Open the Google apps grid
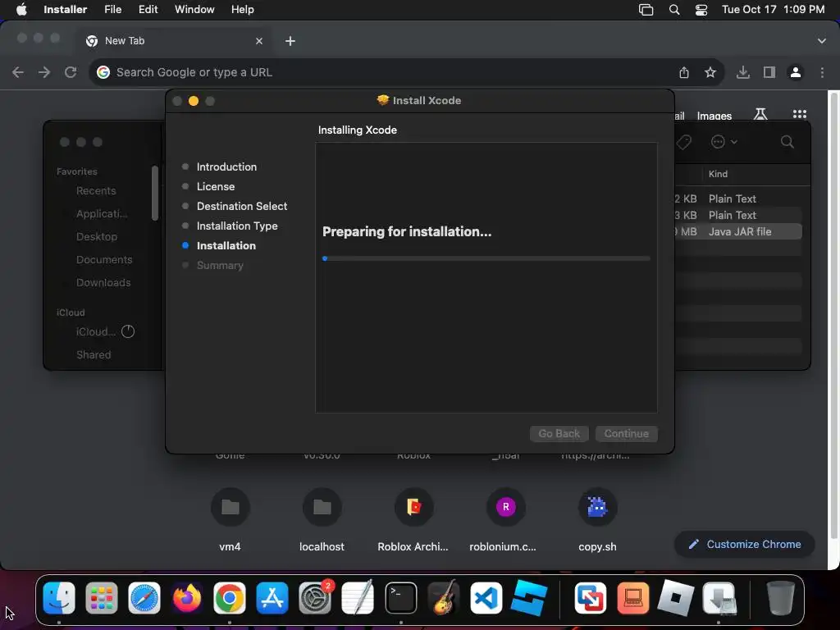The image size is (840, 630). (800, 114)
